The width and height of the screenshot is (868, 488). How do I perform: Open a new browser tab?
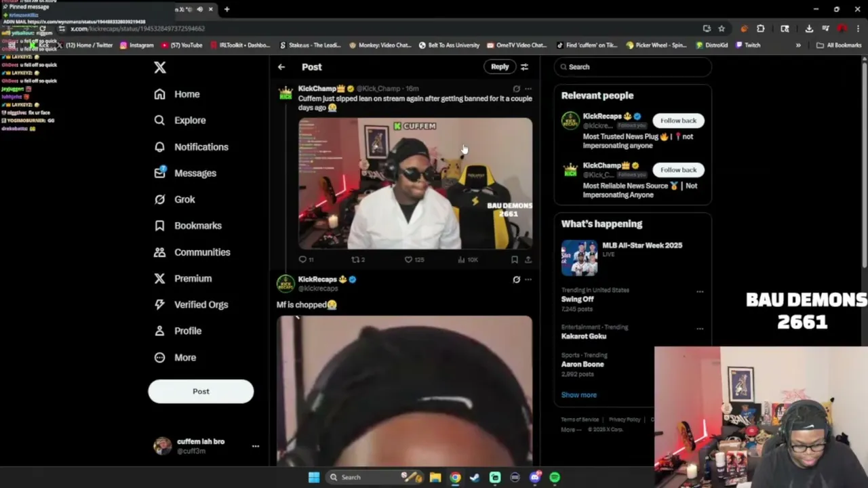tap(226, 9)
